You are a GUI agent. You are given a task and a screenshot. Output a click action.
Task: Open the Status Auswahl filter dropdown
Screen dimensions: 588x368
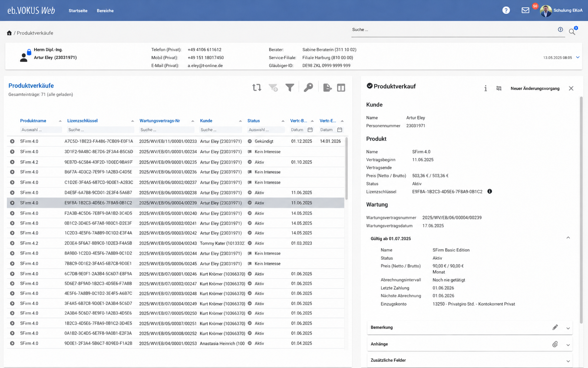tap(266, 130)
